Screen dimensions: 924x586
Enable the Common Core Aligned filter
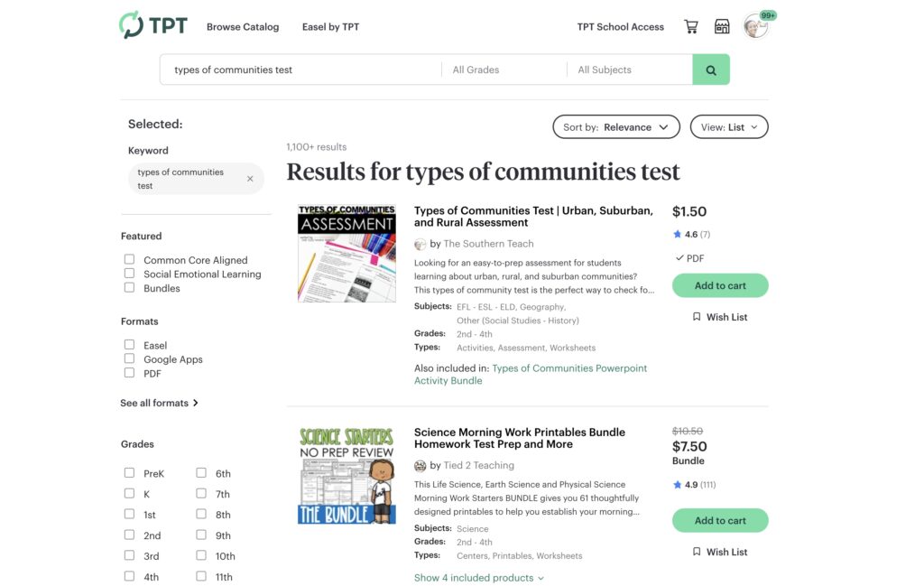click(x=130, y=258)
